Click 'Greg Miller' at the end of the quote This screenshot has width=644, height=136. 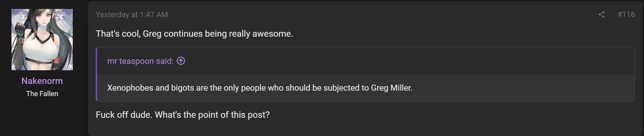pos(392,88)
